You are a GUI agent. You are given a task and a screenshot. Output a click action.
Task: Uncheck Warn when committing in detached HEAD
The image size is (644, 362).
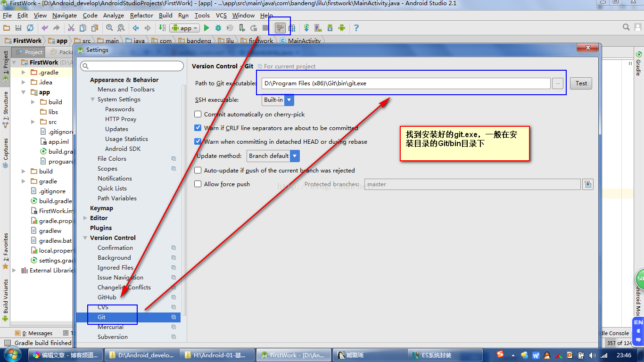point(198,141)
